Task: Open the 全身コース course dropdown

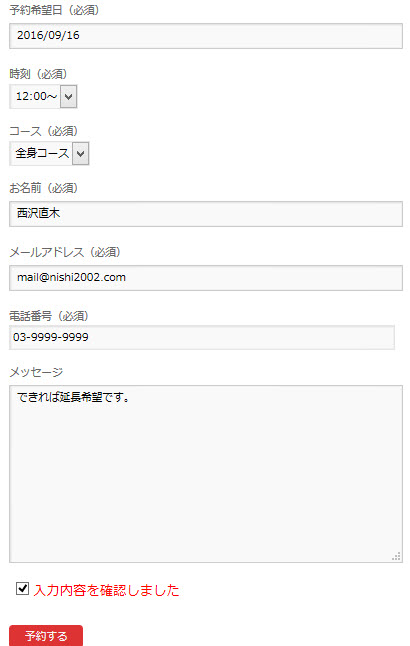Action: pos(49,154)
